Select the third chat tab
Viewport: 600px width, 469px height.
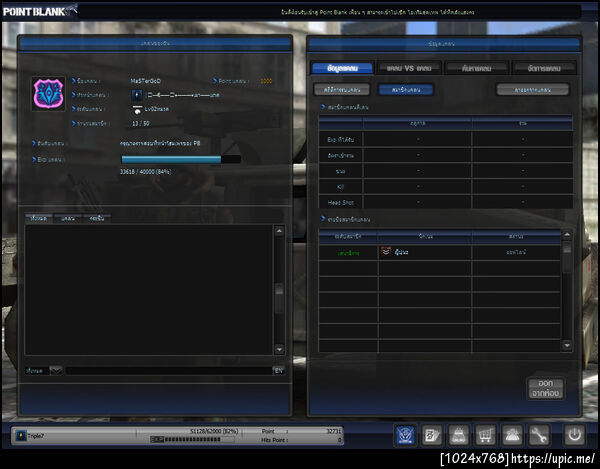tap(97, 218)
